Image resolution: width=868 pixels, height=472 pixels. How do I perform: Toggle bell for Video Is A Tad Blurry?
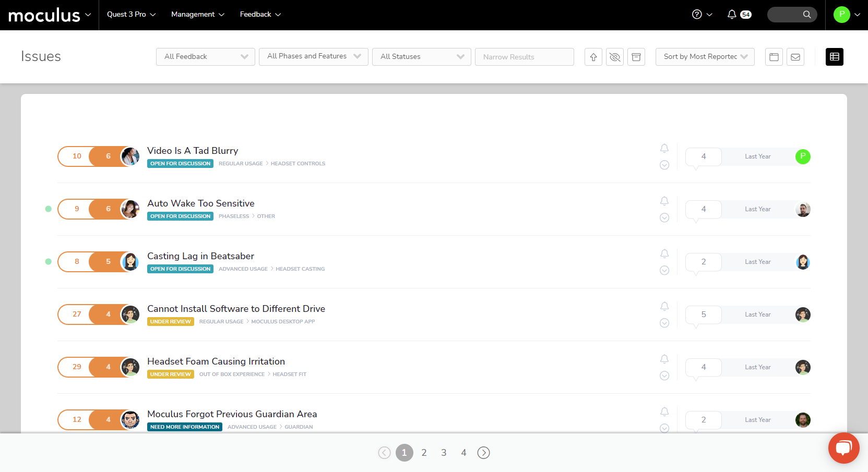pyautogui.click(x=664, y=148)
